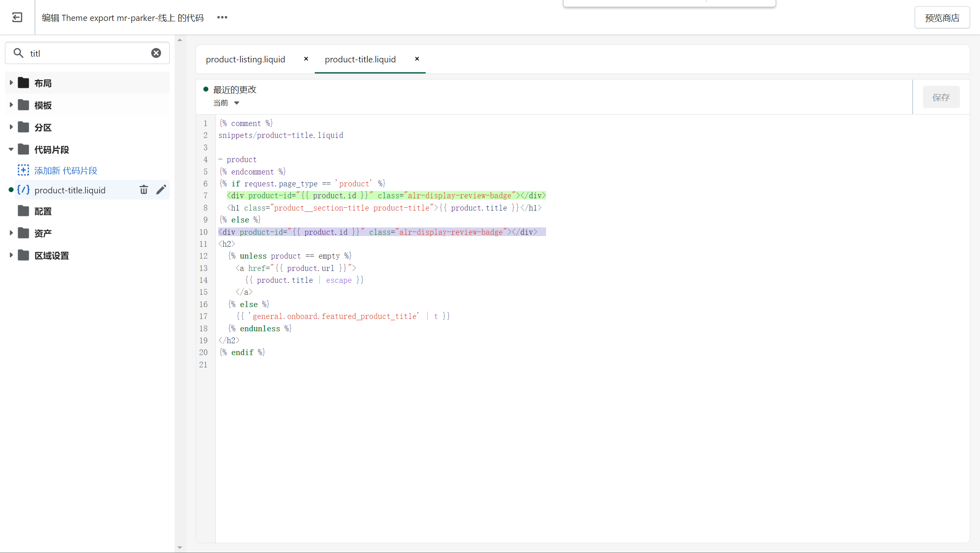Click the 'snippets/product-title.liquid' comment line
This screenshot has width=980, height=553.
(281, 135)
